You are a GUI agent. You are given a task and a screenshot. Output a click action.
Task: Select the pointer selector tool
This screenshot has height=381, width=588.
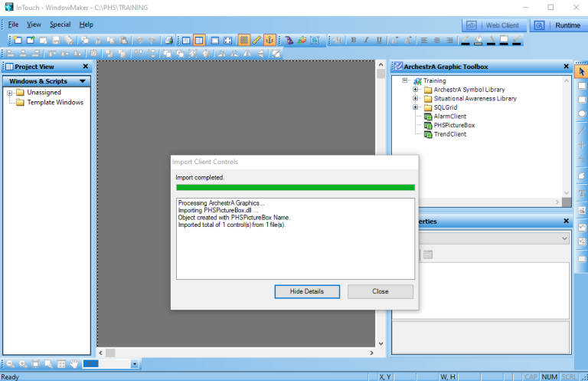click(x=581, y=71)
